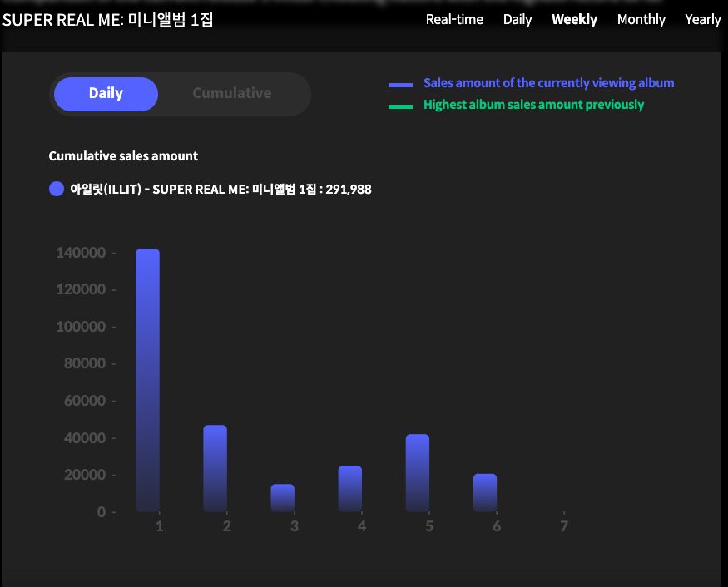Select the Weekly tab
The image size is (728, 587).
pos(574,19)
